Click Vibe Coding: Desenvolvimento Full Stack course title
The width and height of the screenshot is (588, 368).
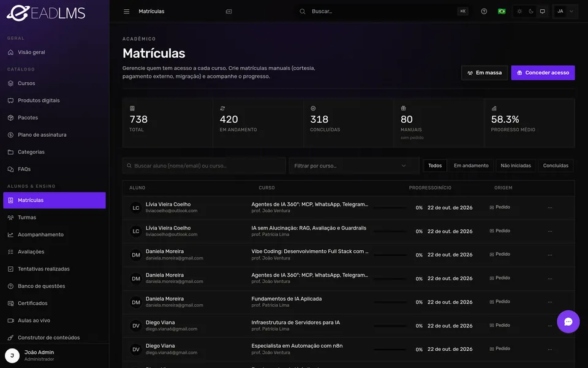(x=310, y=251)
